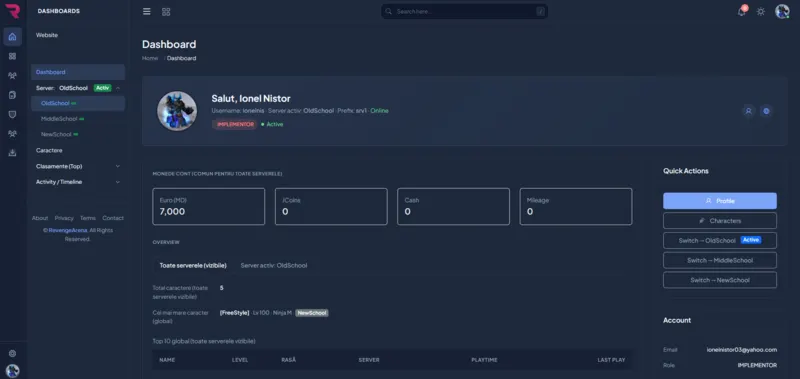Click the JCoins balance card
This screenshot has width=800, height=379.
click(x=331, y=206)
